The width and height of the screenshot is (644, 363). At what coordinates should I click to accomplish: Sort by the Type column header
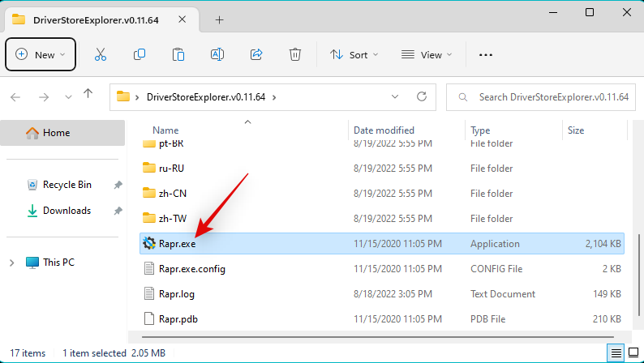click(480, 130)
